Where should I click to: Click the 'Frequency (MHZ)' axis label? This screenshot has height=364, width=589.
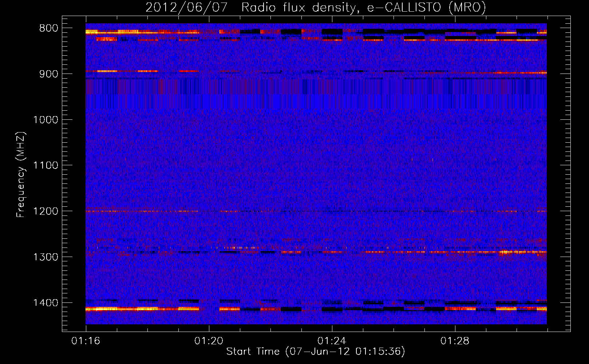point(21,175)
